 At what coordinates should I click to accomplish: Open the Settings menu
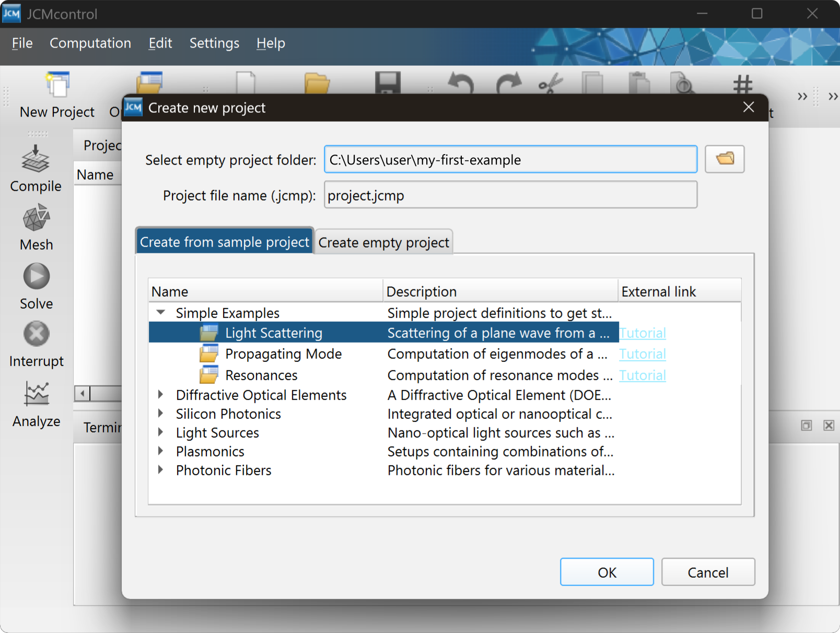click(x=214, y=43)
